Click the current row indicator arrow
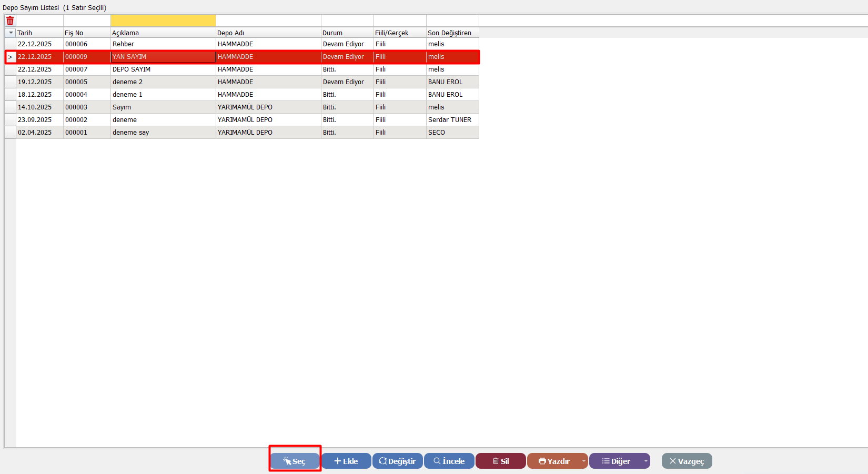 11,57
